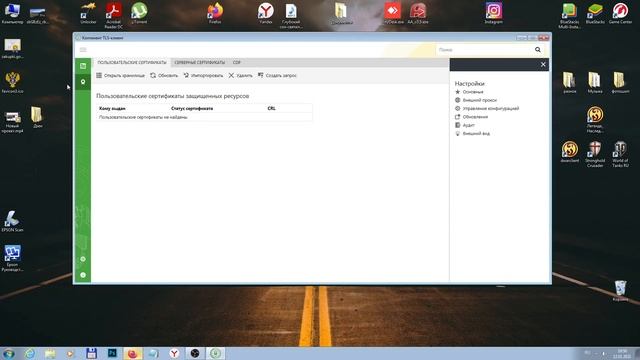The width and height of the screenshot is (640, 360).
Task: Select the EPSON Scan desktop icon
Action: [12, 221]
